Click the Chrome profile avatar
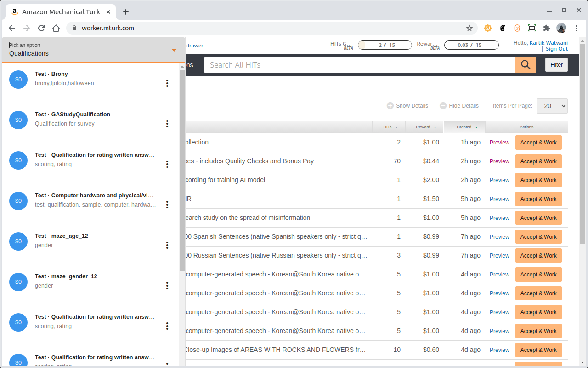 [x=561, y=28]
